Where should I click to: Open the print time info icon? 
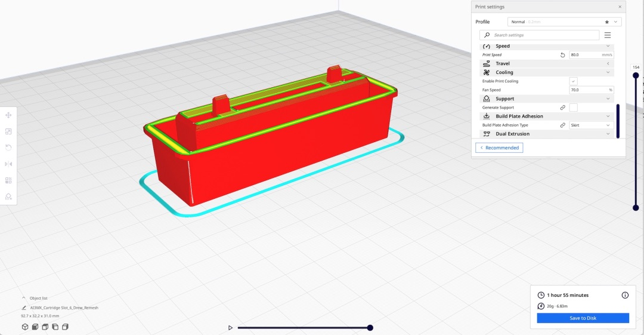[625, 295]
